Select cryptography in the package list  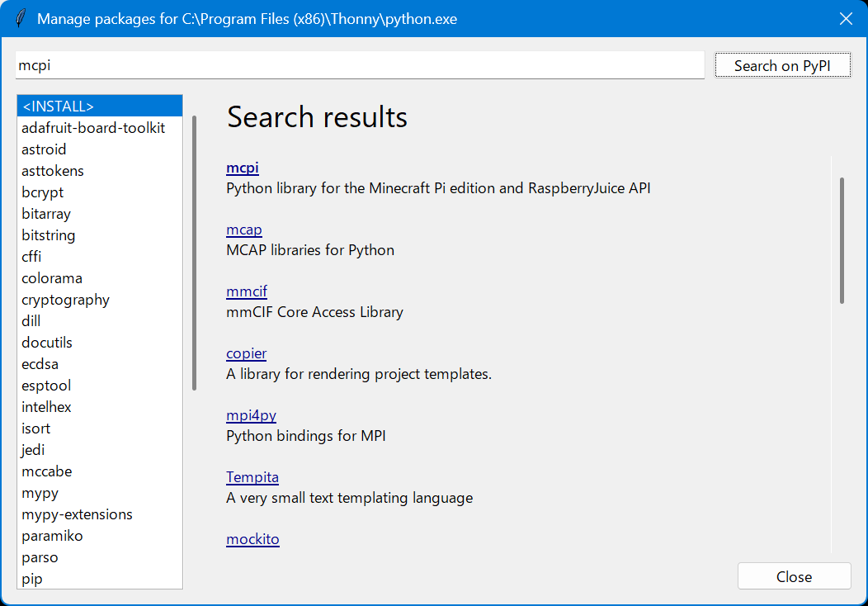100,300
